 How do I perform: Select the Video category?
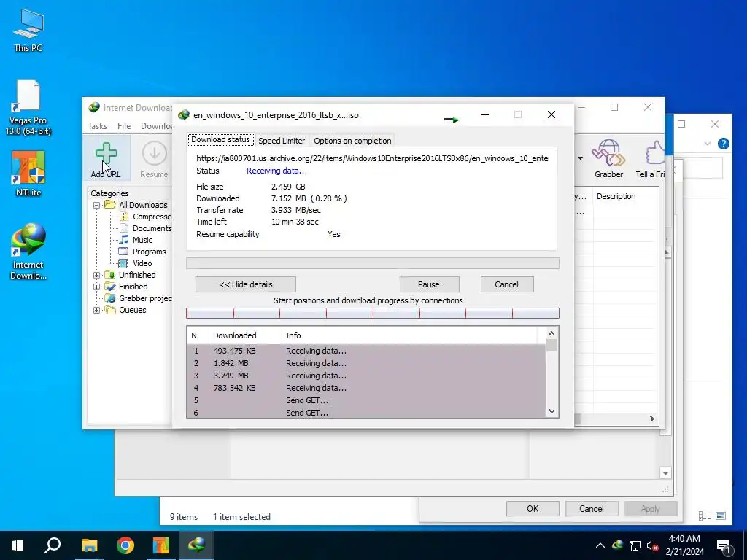point(136,263)
